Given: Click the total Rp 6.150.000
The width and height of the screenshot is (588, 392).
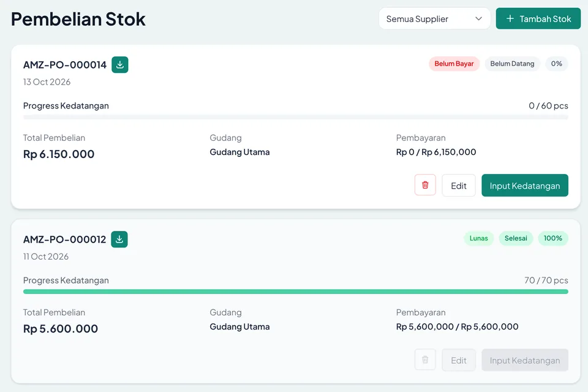Looking at the screenshot, I should [x=59, y=154].
